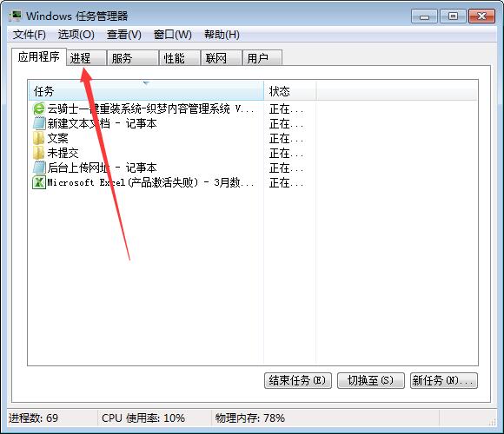Image resolution: width=504 pixels, height=434 pixels.
Task: Close the Task Manager window
Action: pyautogui.click(x=481, y=16)
